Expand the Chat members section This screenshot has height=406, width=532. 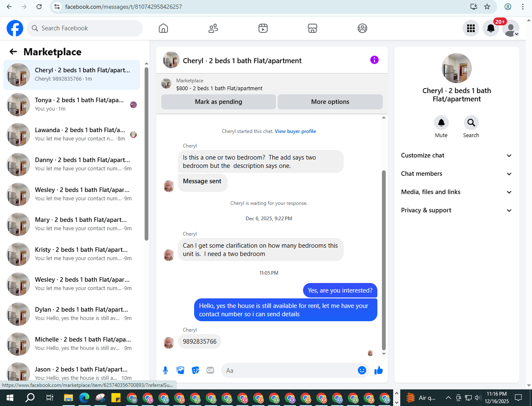tap(457, 174)
